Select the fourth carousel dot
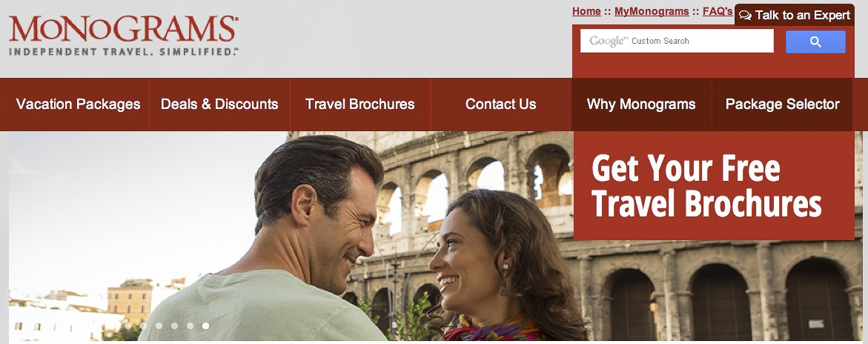Screen dimensions: 868x344 click(x=174, y=325)
